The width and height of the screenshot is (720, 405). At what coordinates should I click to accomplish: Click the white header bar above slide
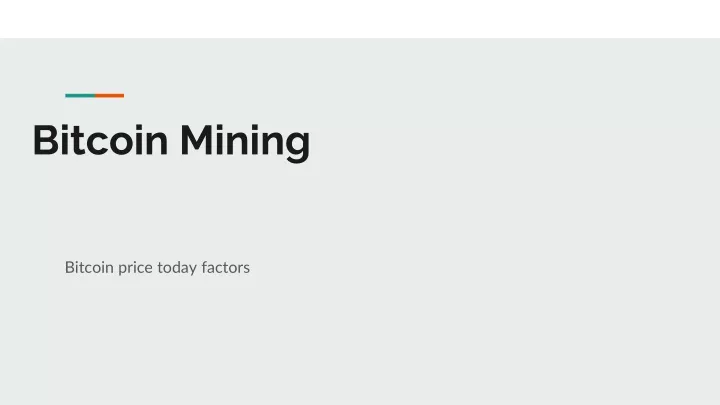(x=360, y=19)
